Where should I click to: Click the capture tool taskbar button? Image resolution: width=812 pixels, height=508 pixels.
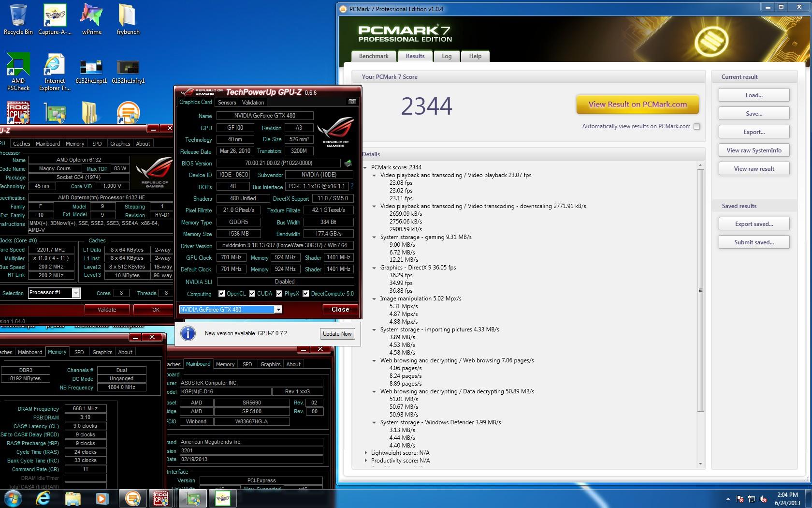pos(223,498)
